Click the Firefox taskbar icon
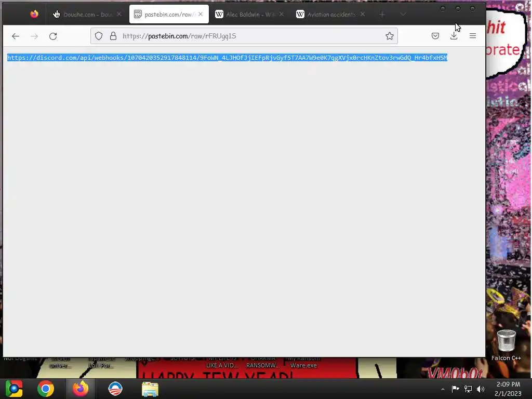532x399 pixels. click(x=81, y=389)
